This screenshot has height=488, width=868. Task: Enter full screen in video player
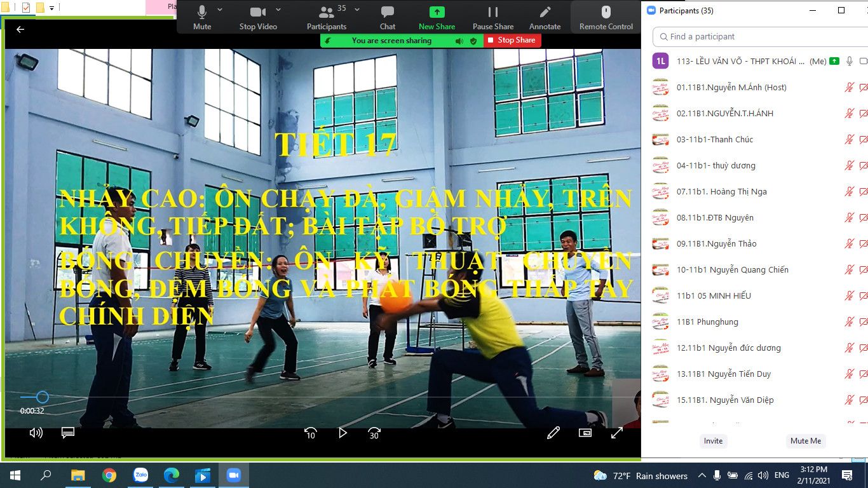tap(616, 433)
